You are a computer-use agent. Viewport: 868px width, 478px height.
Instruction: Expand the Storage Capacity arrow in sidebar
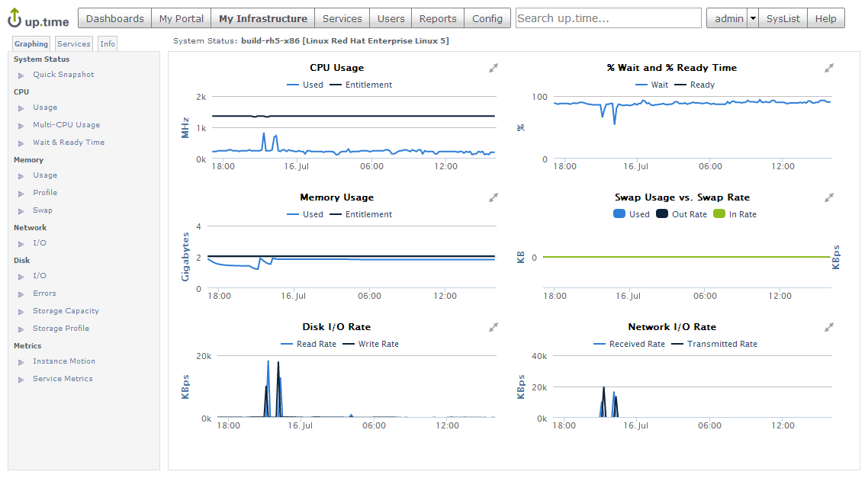click(x=21, y=312)
